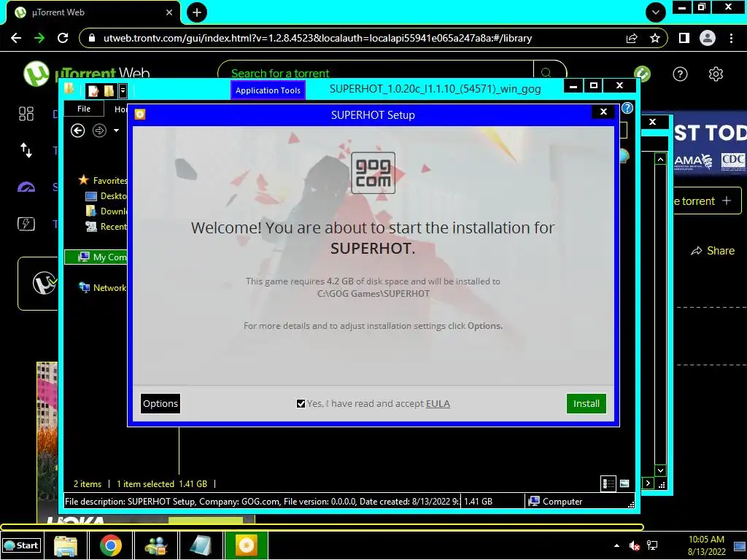Click the new folder quick access icon
This screenshot has height=560, width=747.
pyautogui.click(x=109, y=90)
